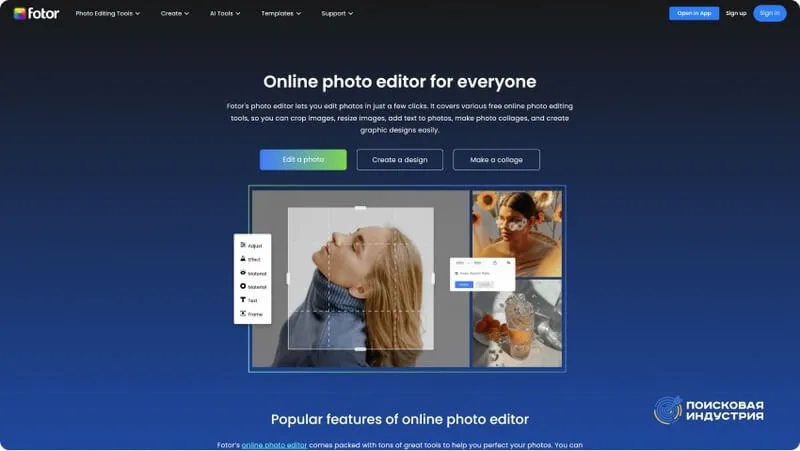Screen dimensions: 800x451
Task: Toggle the Keep Aspect Ratio checkbox
Action: pyautogui.click(x=458, y=273)
